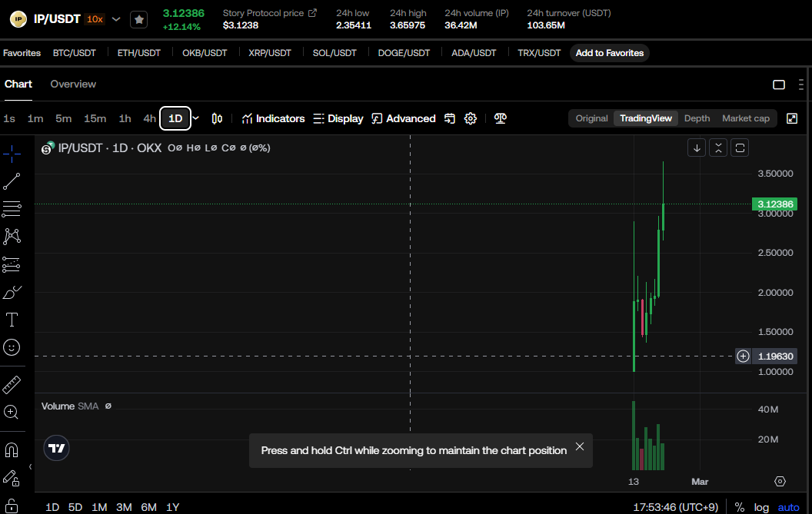Open BTC/USDT pair

click(x=74, y=53)
